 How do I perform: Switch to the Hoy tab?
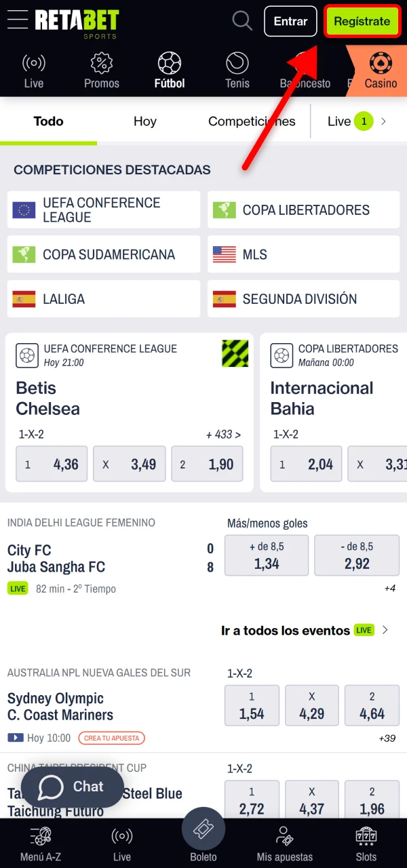[x=145, y=121]
